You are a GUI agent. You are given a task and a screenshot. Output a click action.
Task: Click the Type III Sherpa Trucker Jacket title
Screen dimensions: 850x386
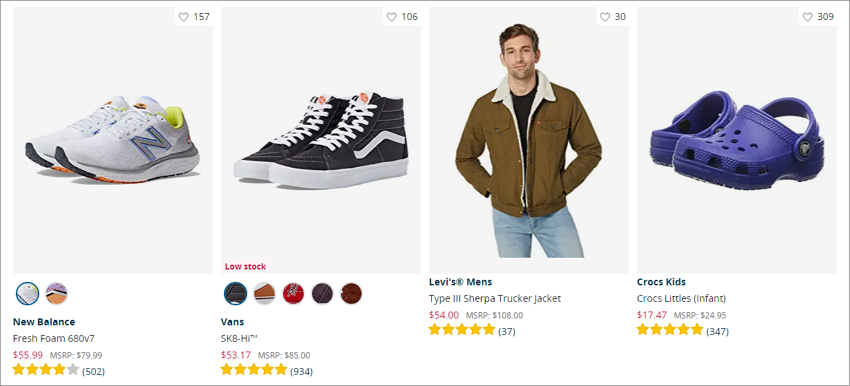point(495,298)
